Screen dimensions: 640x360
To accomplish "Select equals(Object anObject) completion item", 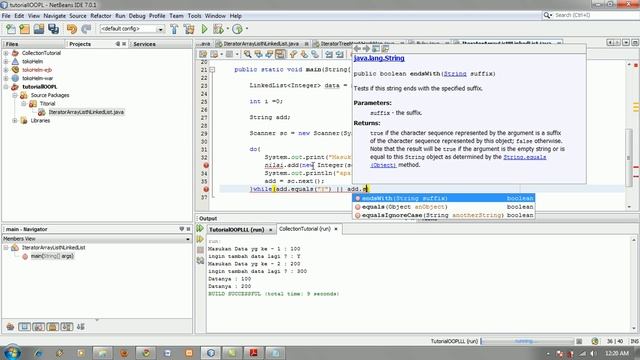I will tap(443, 207).
